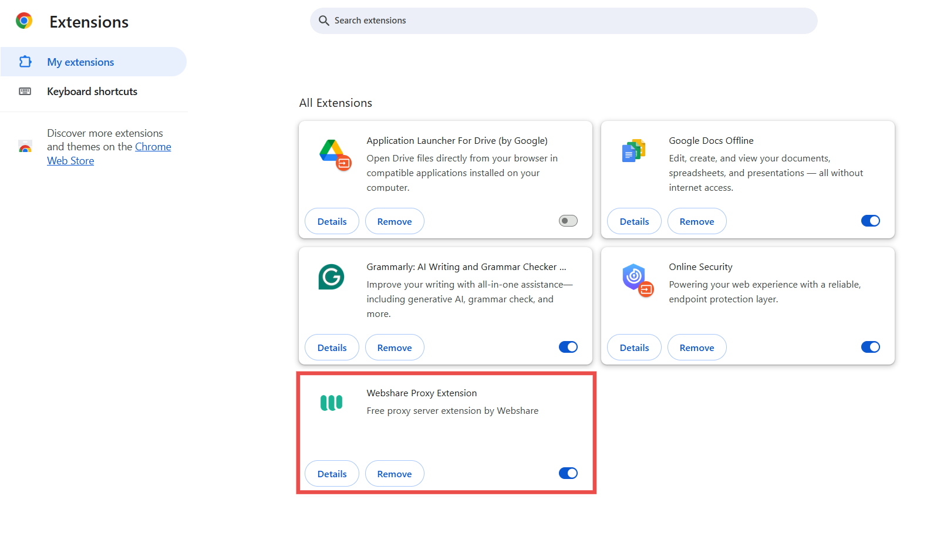This screenshot has height=560, width=927.
Task: Remove Application Launcher For Drive extension
Action: pyautogui.click(x=395, y=221)
